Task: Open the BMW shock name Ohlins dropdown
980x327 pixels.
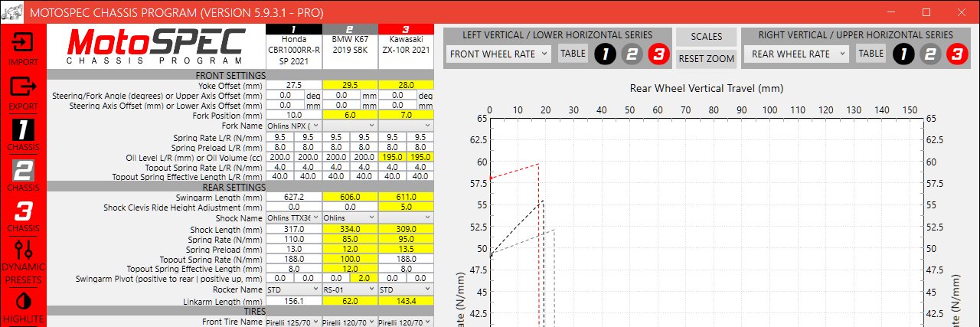Action: [x=350, y=218]
